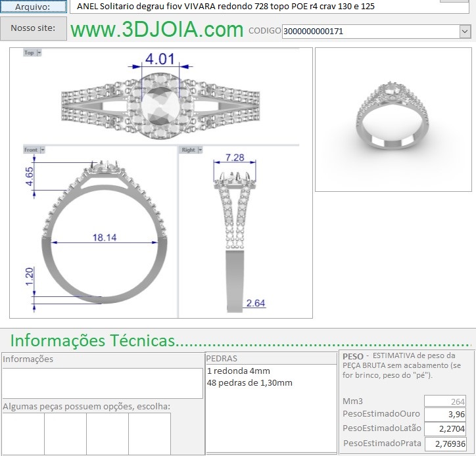Click the right side view ring drawing
Viewport: 476px width, 456px height.
[x=234, y=237]
